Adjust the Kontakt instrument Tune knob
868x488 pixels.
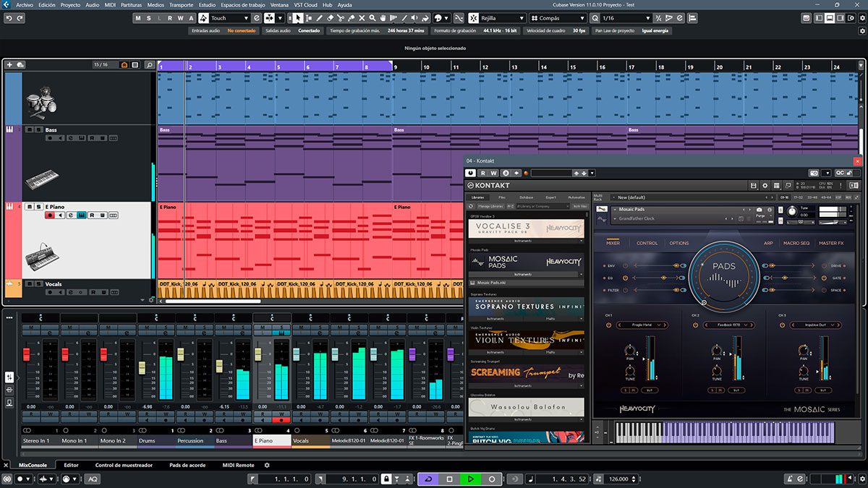(791, 211)
